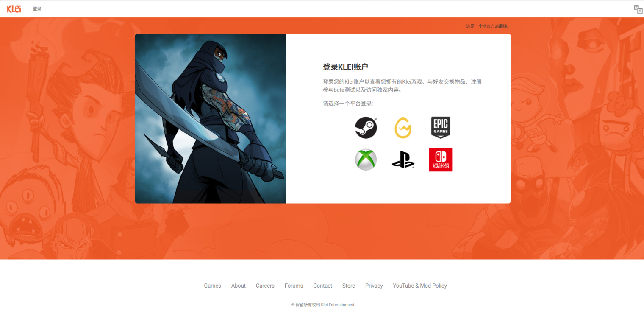This screenshot has width=644, height=325.
Task: Click the Contact footer link
Action: tap(323, 286)
